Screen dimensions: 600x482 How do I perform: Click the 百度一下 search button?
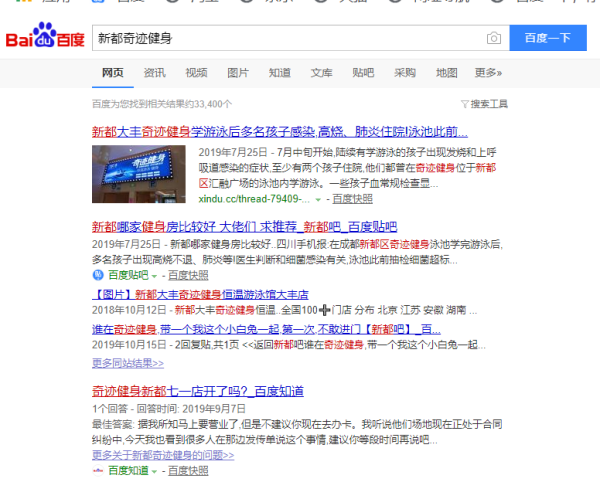[548, 38]
